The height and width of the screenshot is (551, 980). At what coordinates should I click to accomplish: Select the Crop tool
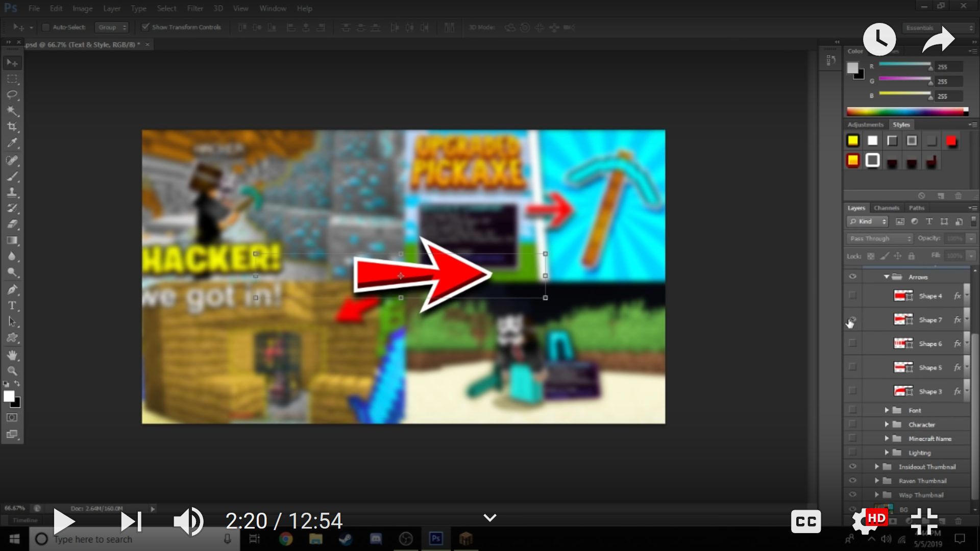[x=12, y=127]
